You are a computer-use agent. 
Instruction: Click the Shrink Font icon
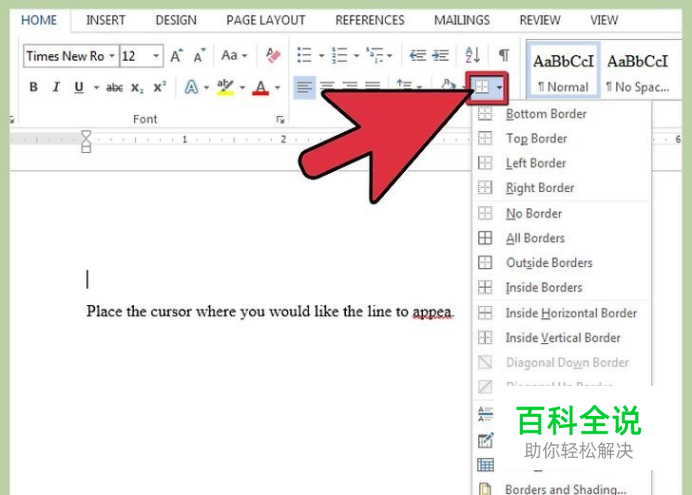199,56
